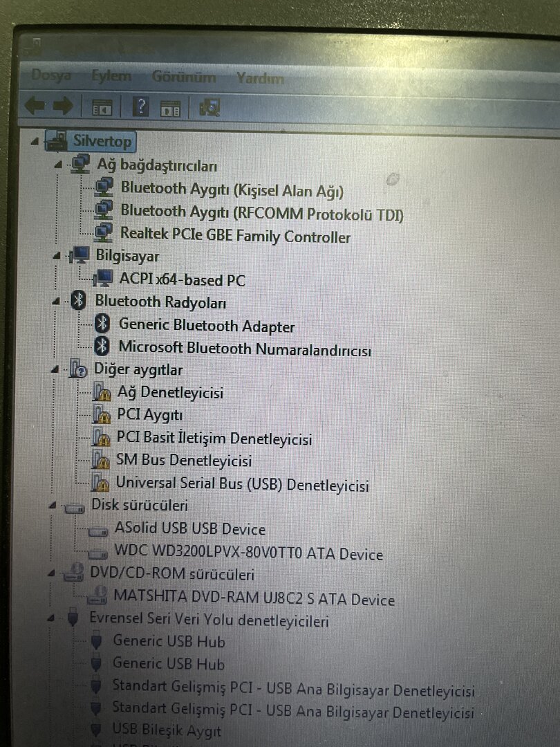Viewport: 560px width, 747px height.
Task: Collapse Evrensel Seri Veri Yolu denetleyicileri
Action: pyautogui.click(x=50, y=619)
